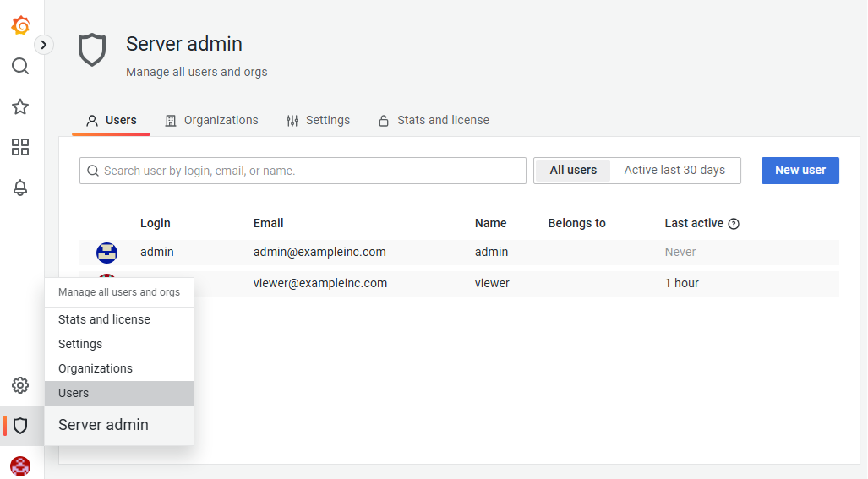Open the Stats and license tab
Image resolution: width=868 pixels, height=479 pixels.
point(434,120)
